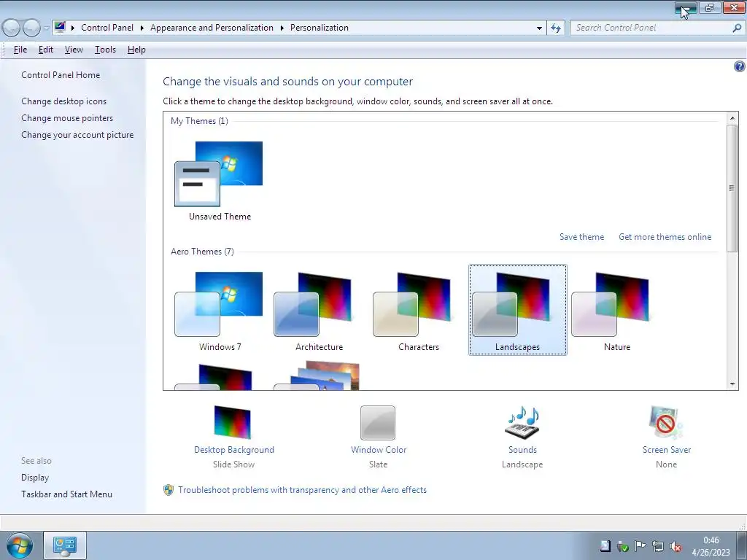Open Change mouse pointers

tap(67, 118)
